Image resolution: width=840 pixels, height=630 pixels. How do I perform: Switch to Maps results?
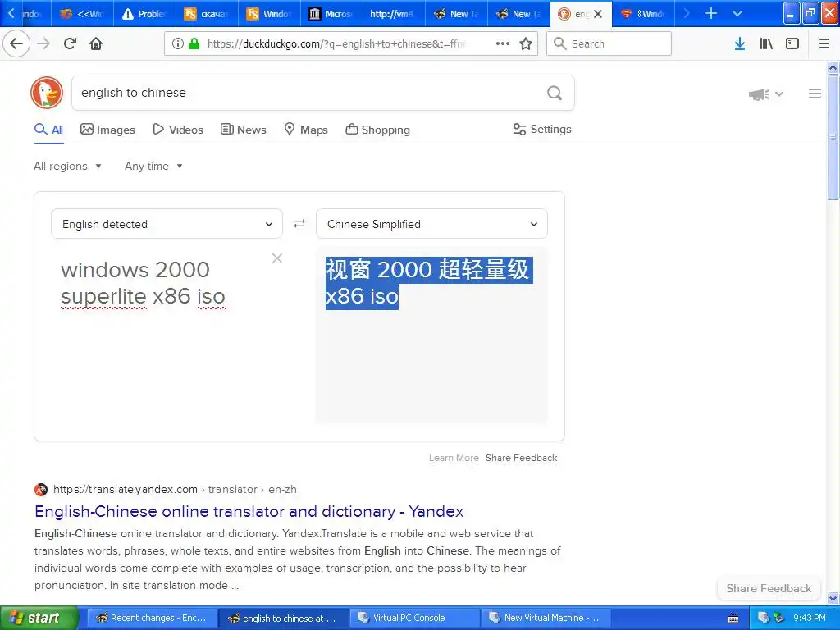pos(306,130)
